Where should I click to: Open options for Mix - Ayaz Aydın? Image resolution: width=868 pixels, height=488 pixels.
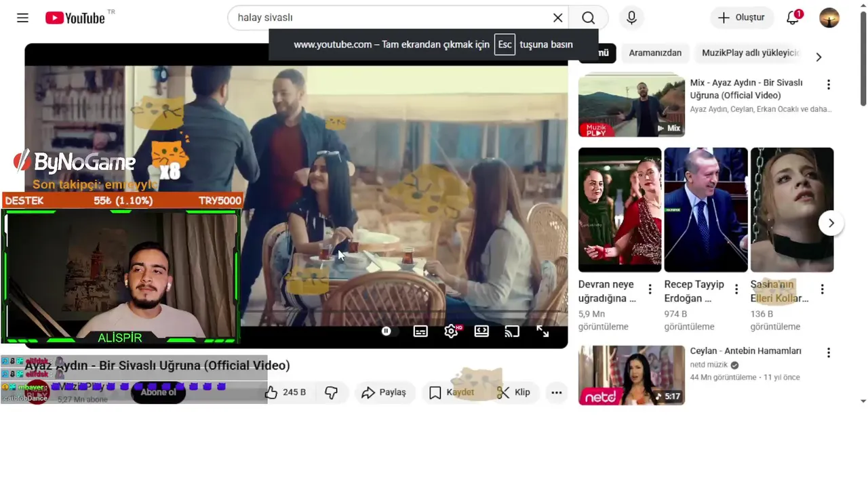click(x=828, y=85)
